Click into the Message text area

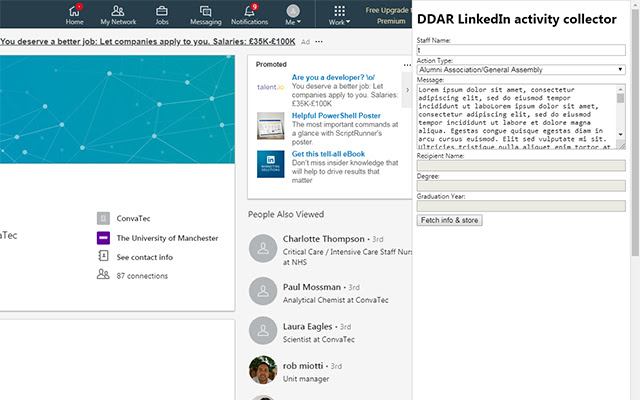tap(516, 117)
